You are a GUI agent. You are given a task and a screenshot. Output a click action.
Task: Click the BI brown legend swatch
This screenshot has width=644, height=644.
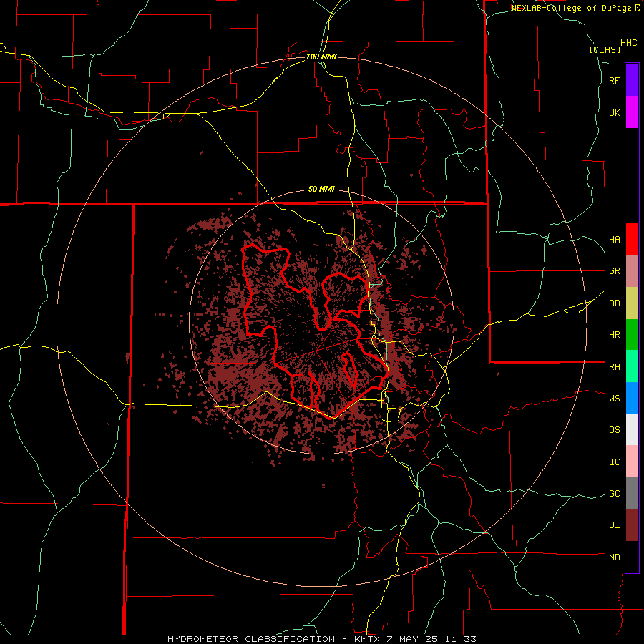pyautogui.click(x=632, y=525)
